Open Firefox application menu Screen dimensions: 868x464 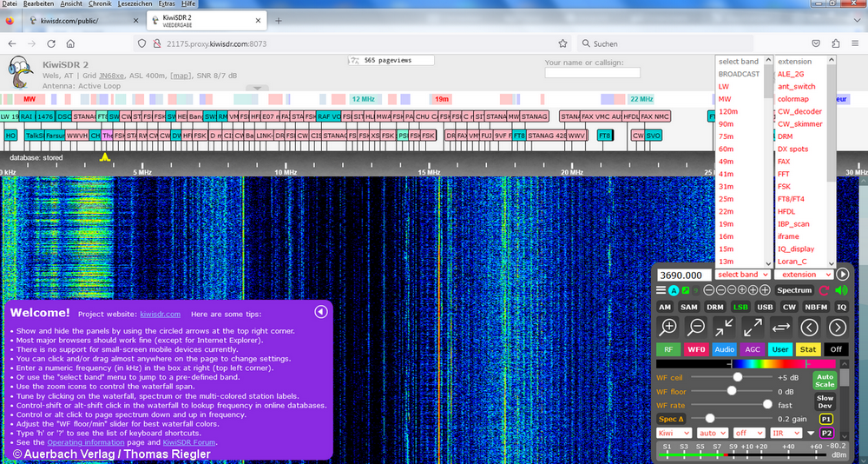pos(855,43)
